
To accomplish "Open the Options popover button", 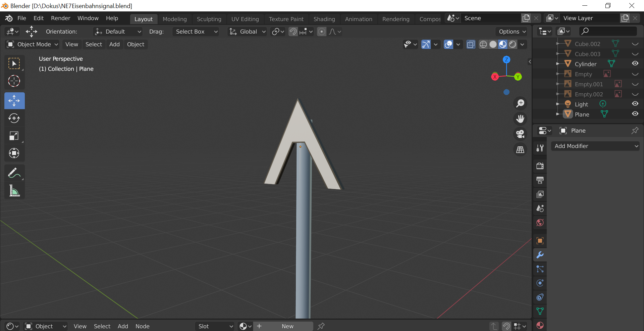I will (512, 32).
